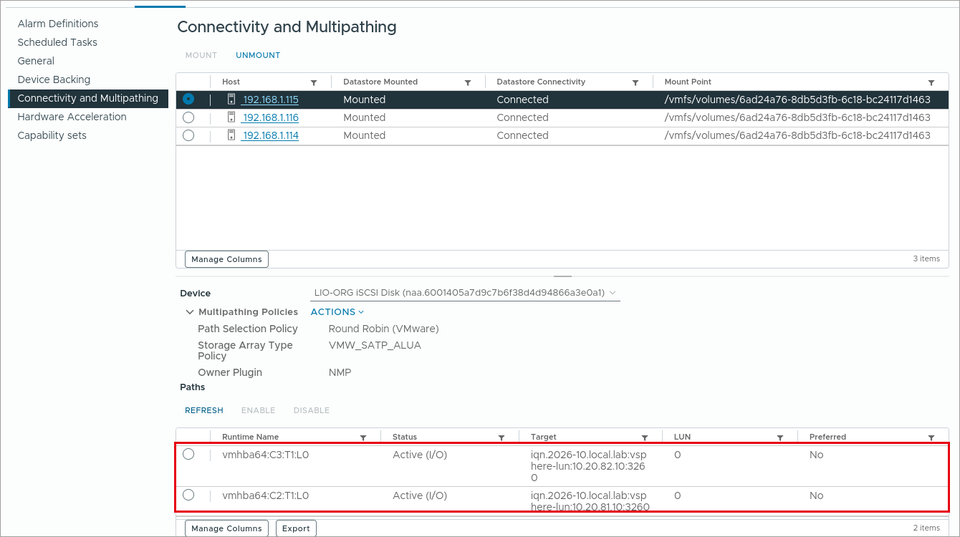Click host icon beside 192.168.1.114
Screen dimensions: 960x537
pyautogui.click(x=231, y=135)
